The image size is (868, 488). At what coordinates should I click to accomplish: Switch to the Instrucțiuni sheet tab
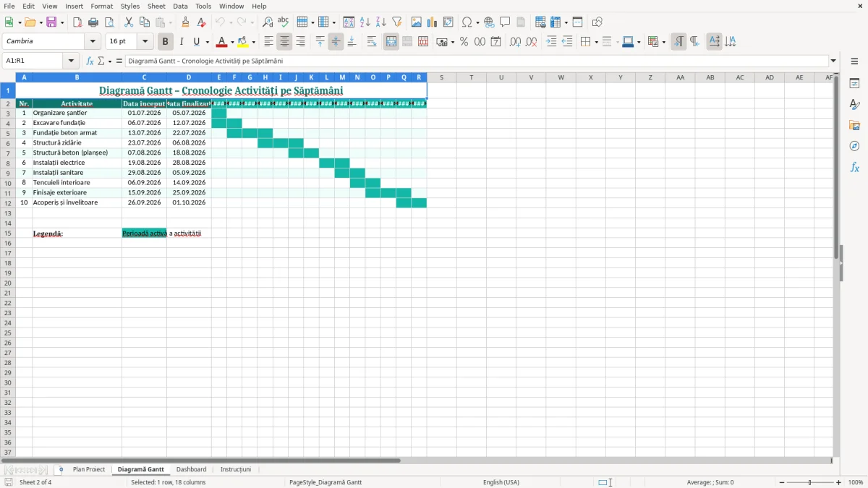pyautogui.click(x=236, y=469)
